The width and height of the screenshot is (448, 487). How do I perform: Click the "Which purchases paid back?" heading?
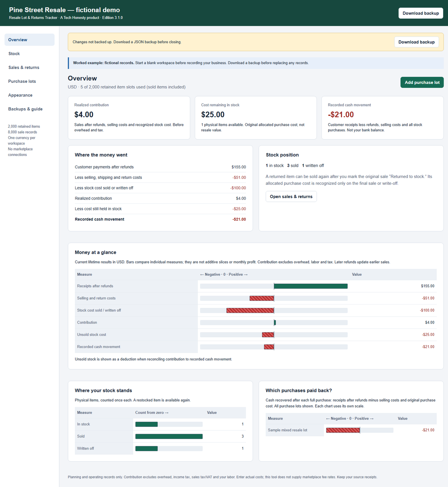[299, 390]
